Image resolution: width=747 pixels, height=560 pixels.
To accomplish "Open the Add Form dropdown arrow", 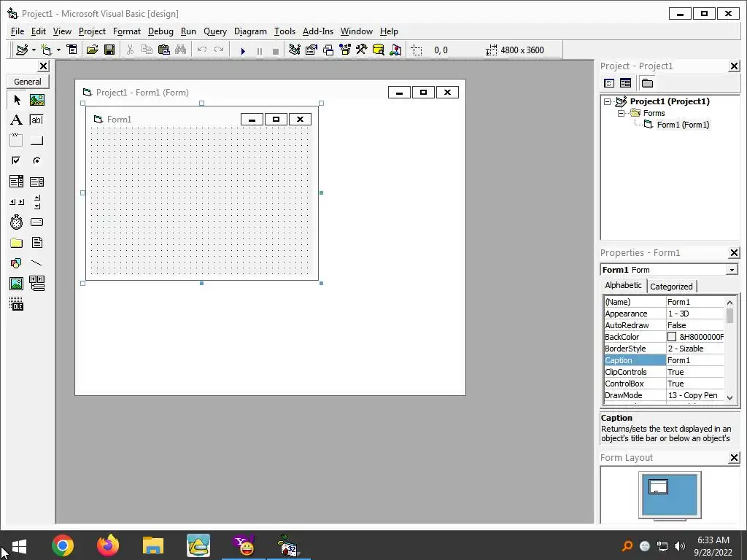I will pyautogui.click(x=58, y=50).
